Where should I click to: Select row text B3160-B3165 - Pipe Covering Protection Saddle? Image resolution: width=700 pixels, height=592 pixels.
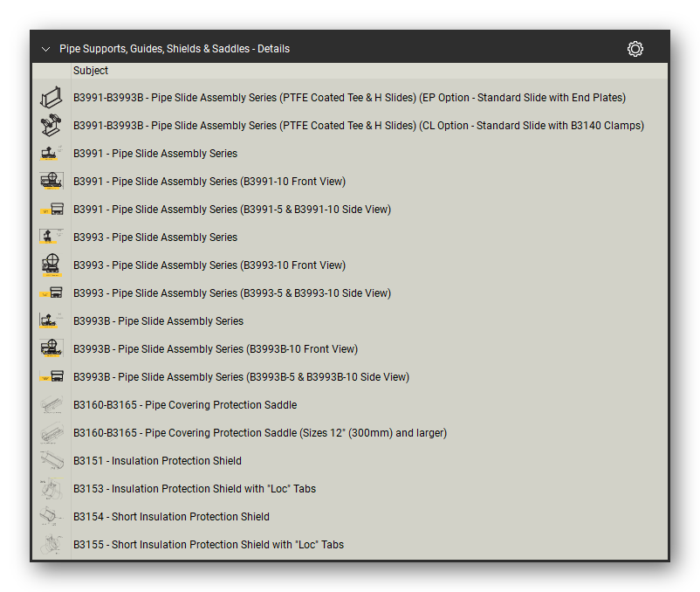click(185, 405)
